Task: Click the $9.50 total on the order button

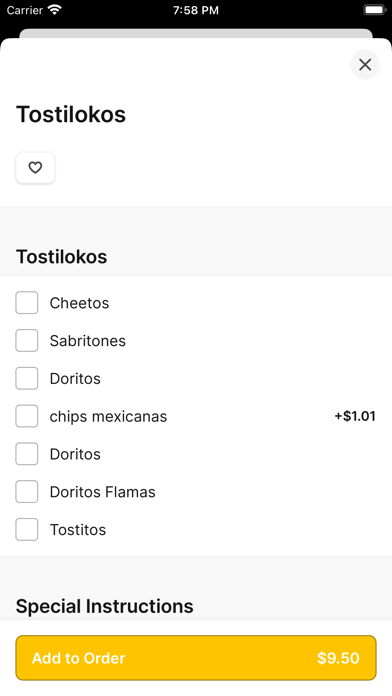Action: 338,658
